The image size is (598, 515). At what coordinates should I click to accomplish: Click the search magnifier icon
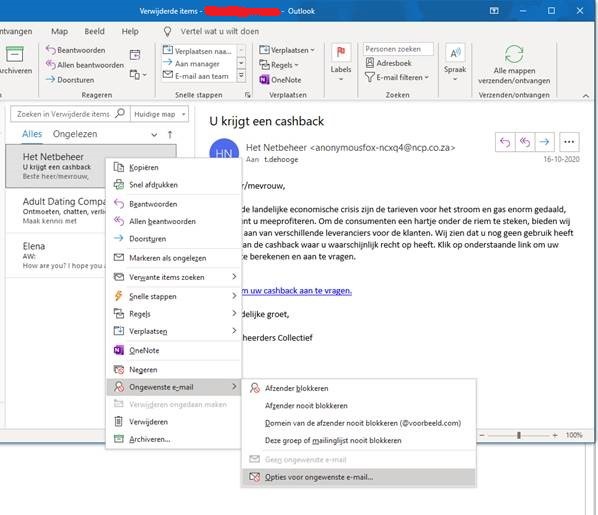pos(120,113)
